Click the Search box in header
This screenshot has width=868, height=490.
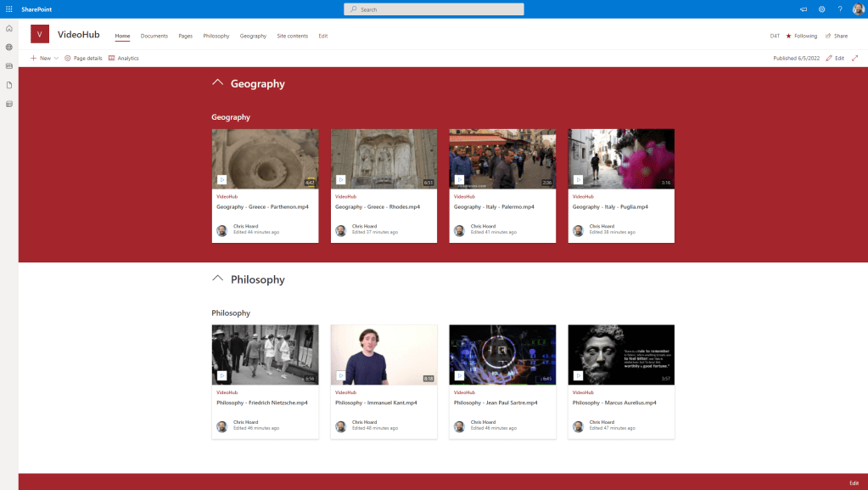(x=434, y=9)
